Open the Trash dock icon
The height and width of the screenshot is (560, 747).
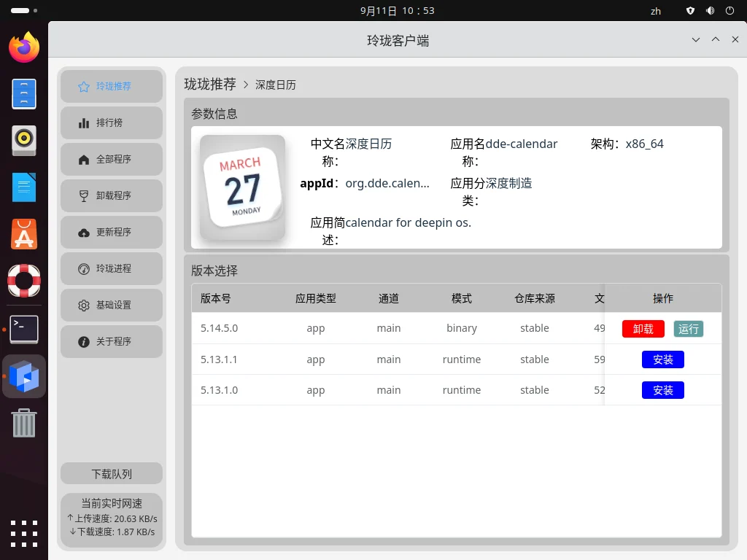coord(24,423)
